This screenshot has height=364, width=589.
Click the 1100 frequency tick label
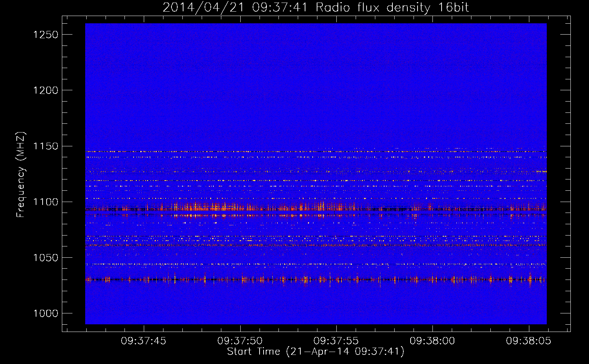46,202
